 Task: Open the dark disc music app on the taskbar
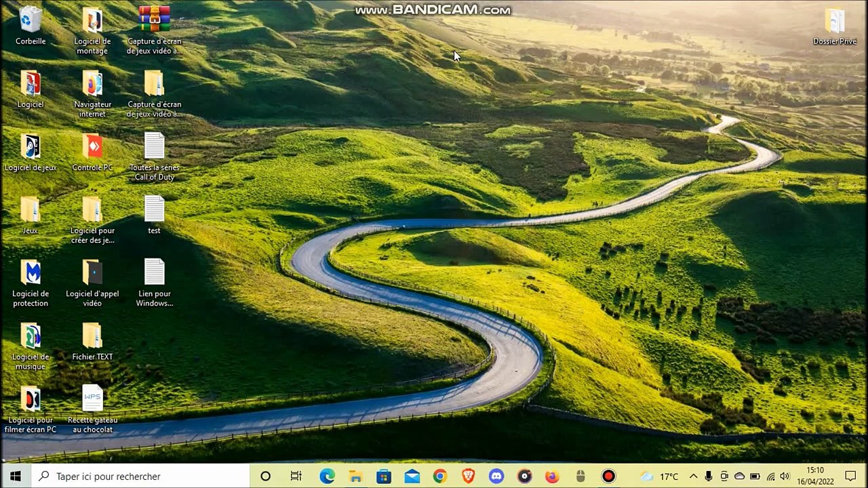[x=525, y=476]
